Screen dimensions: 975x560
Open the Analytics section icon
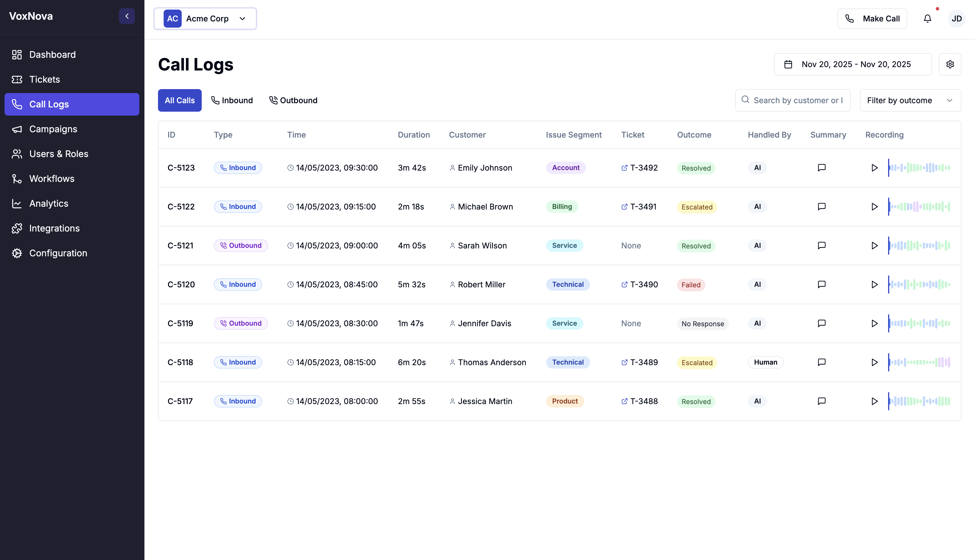[17, 203]
